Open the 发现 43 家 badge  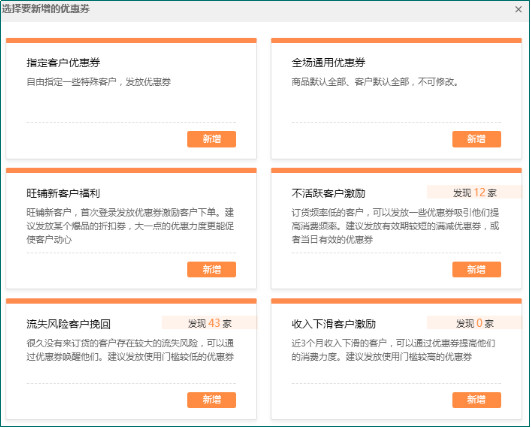209,323
